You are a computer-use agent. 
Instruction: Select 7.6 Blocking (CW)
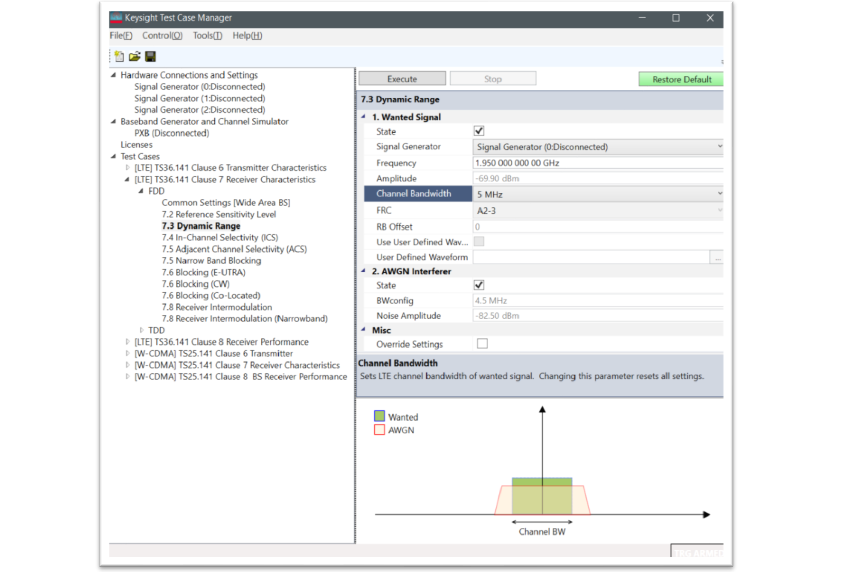195,284
